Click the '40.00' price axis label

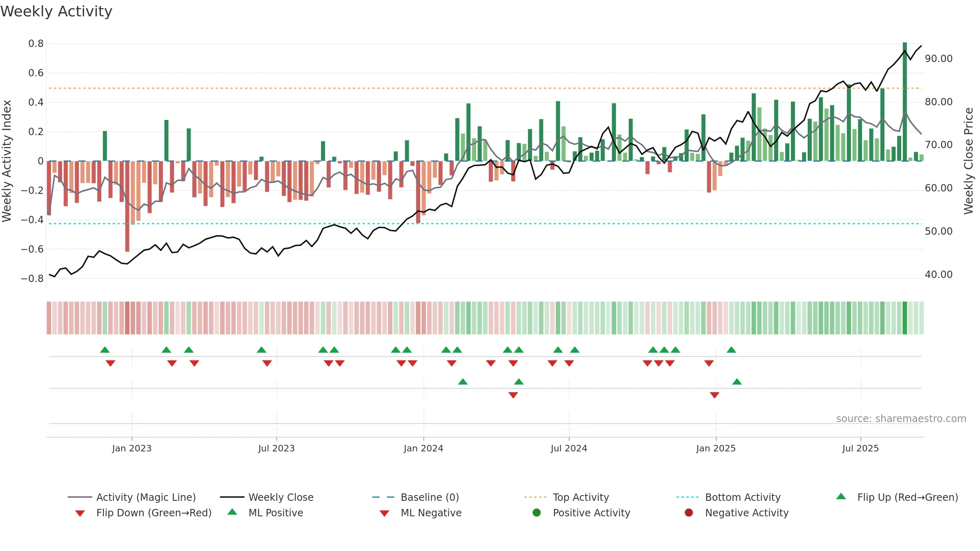coord(939,275)
